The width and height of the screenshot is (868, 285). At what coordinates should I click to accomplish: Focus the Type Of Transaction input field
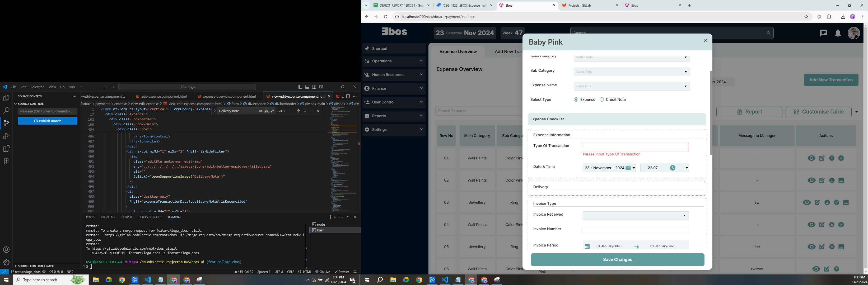point(636,147)
